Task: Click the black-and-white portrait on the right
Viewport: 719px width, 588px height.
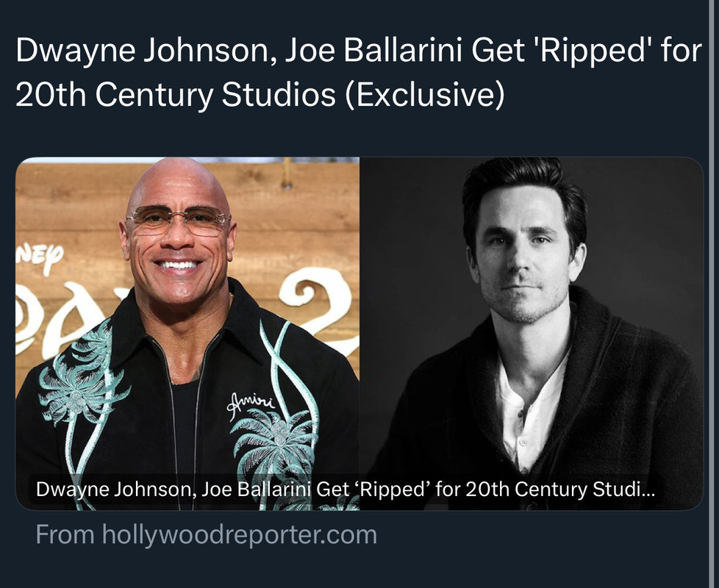Action: (x=532, y=334)
